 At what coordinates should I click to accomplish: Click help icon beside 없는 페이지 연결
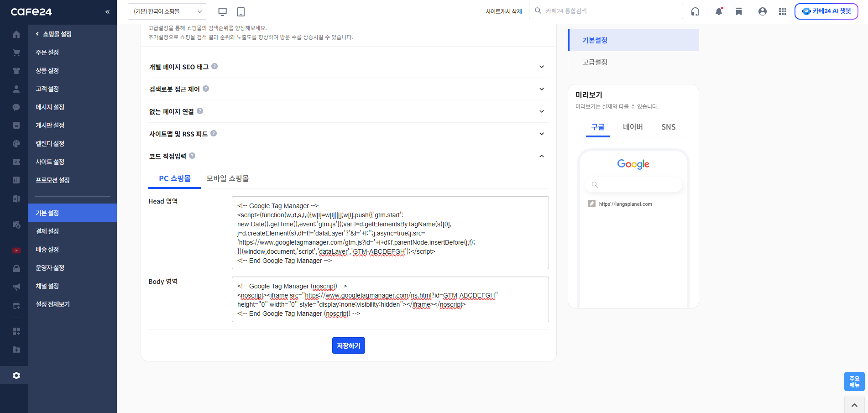(200, 111)
